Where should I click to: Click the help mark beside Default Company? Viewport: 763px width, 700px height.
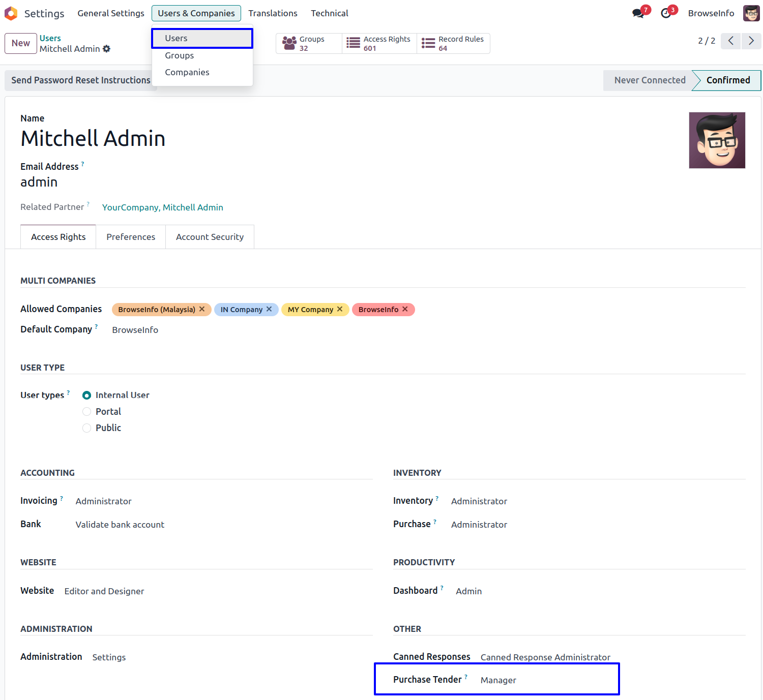tap(96, 326)
